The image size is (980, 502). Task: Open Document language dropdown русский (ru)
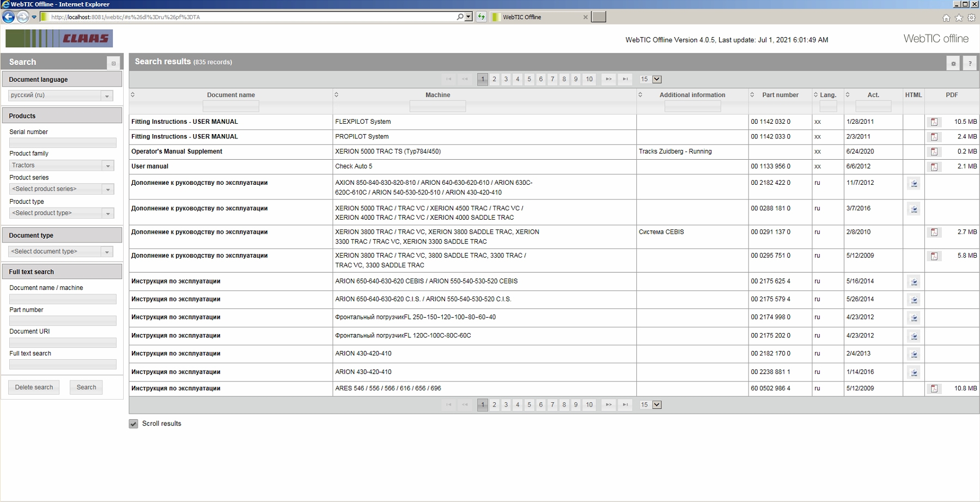[60, 95]
